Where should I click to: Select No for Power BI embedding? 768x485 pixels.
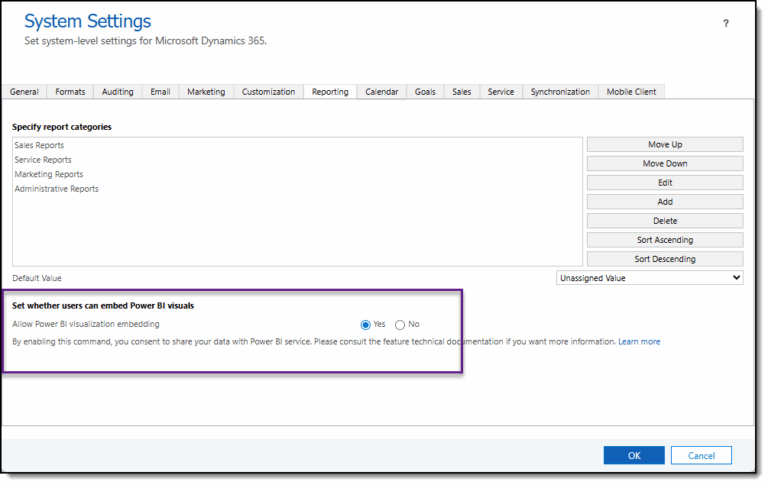coord(400,325)
